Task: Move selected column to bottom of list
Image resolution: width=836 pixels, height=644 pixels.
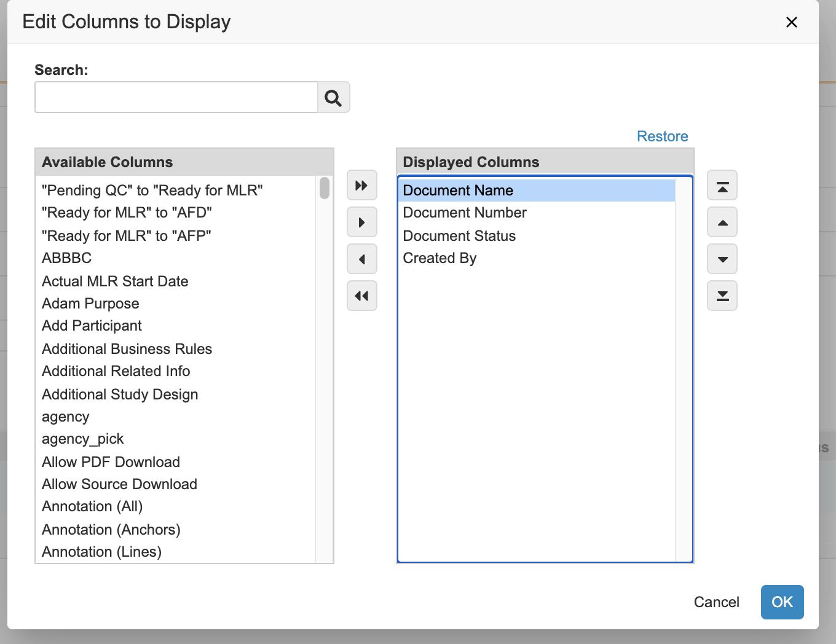Action: pos(722,296)
